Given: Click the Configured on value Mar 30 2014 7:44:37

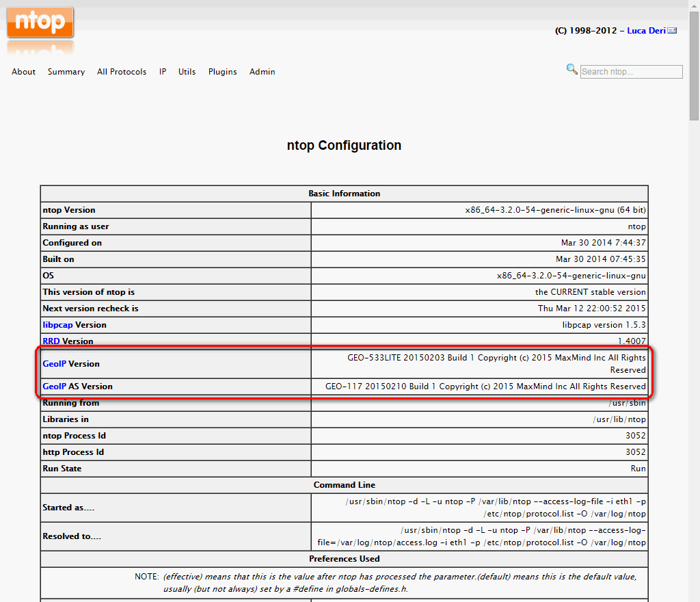Looking at the screenshot, I should [603, 242].
